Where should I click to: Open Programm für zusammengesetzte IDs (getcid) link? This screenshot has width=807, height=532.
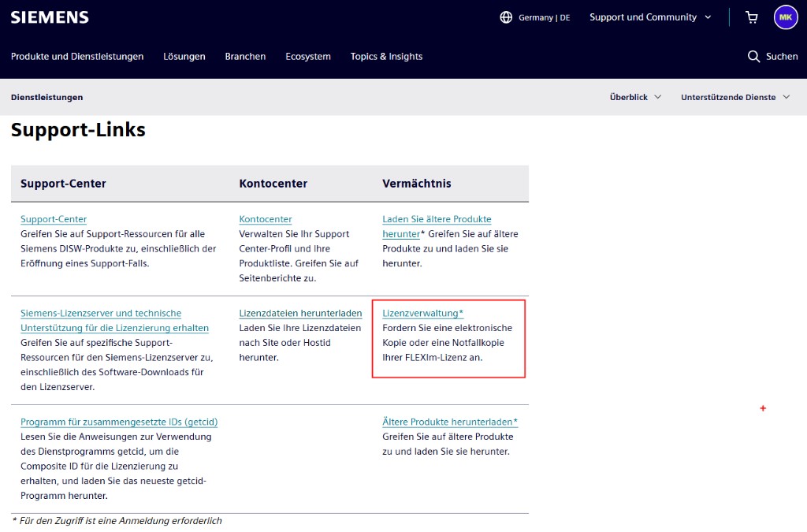(119, 422)
